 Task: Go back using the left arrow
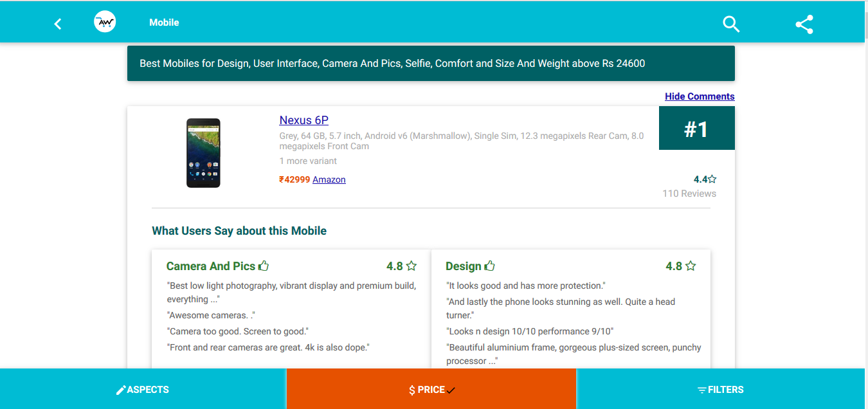point(58,24)
